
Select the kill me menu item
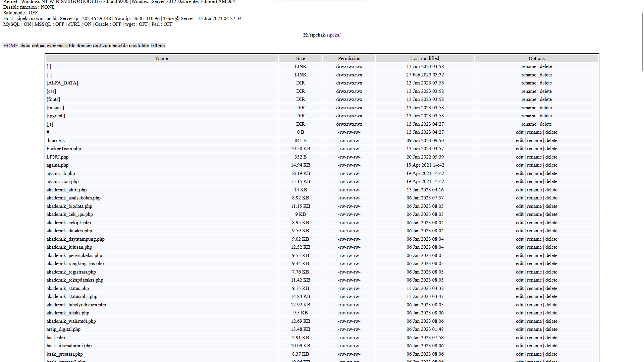(x=158, y=46)
